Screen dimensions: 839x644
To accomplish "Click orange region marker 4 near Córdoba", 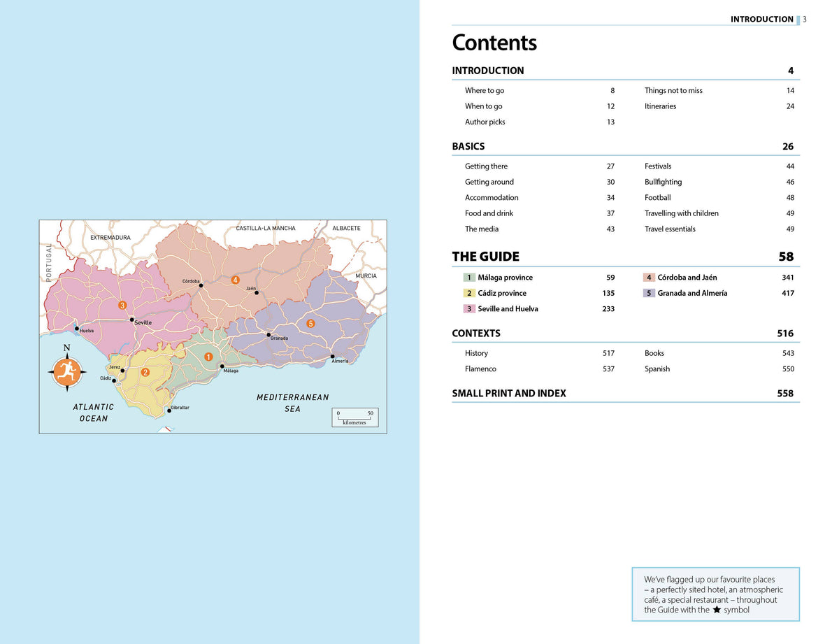I will pyautogui.click(x=236, y=280).
